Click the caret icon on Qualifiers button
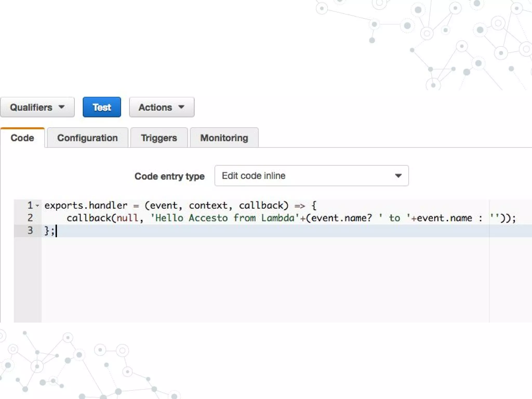The width and height of the screenshot is (532, 399). click(x=62, y=107)
